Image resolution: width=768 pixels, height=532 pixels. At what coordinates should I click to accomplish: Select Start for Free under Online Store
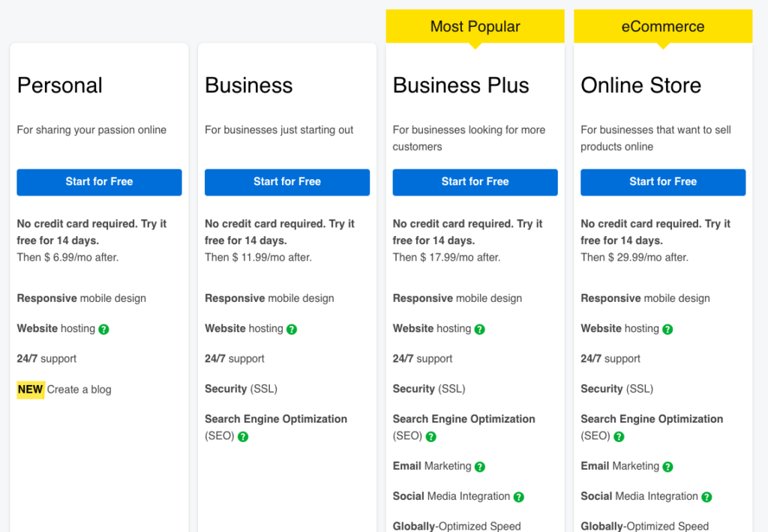(663, 182)
